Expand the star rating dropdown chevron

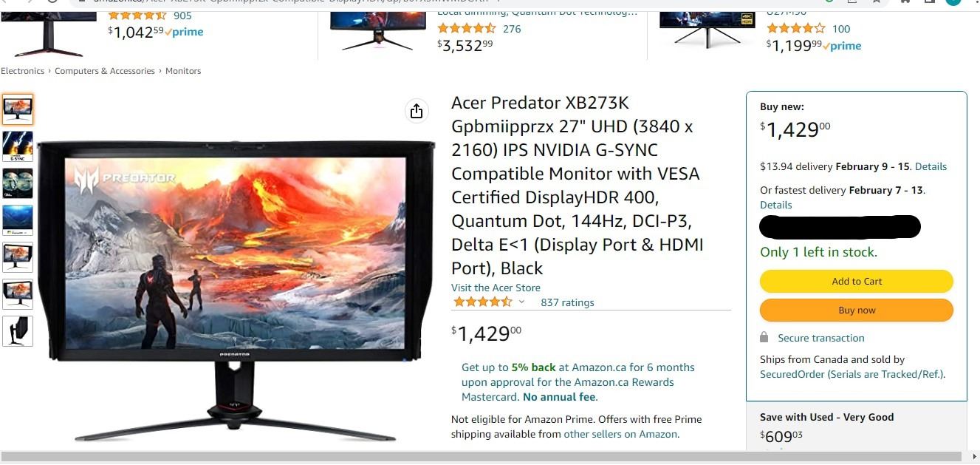pyautogui.click(x=521, y=302)
